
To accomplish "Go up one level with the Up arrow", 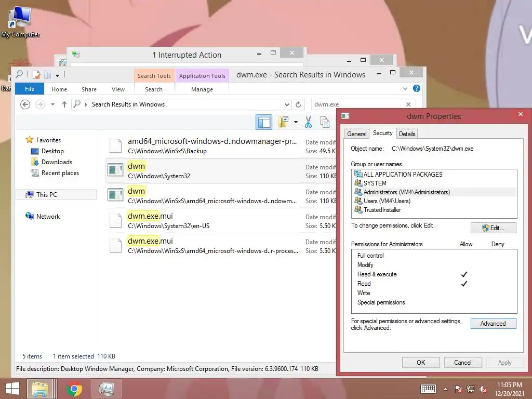I will (x=64, y=104).
